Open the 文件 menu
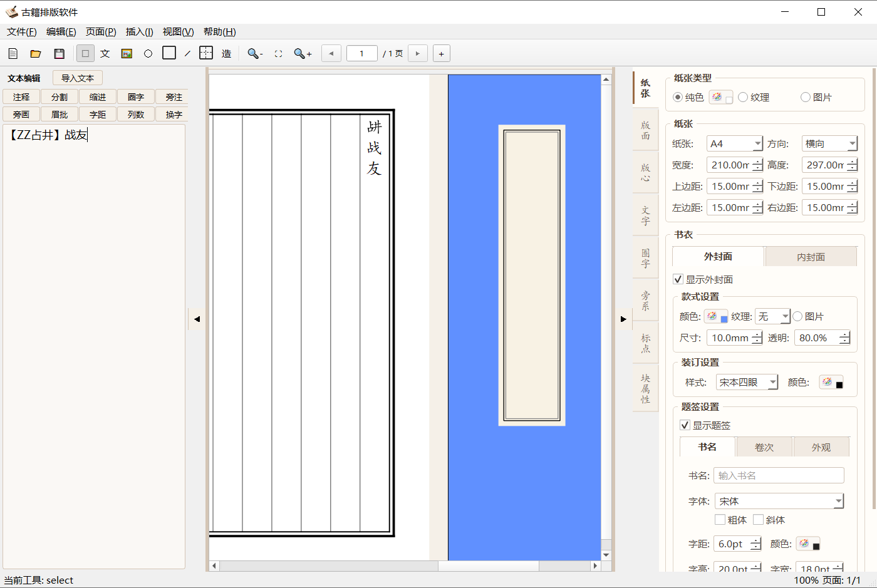 21,32
